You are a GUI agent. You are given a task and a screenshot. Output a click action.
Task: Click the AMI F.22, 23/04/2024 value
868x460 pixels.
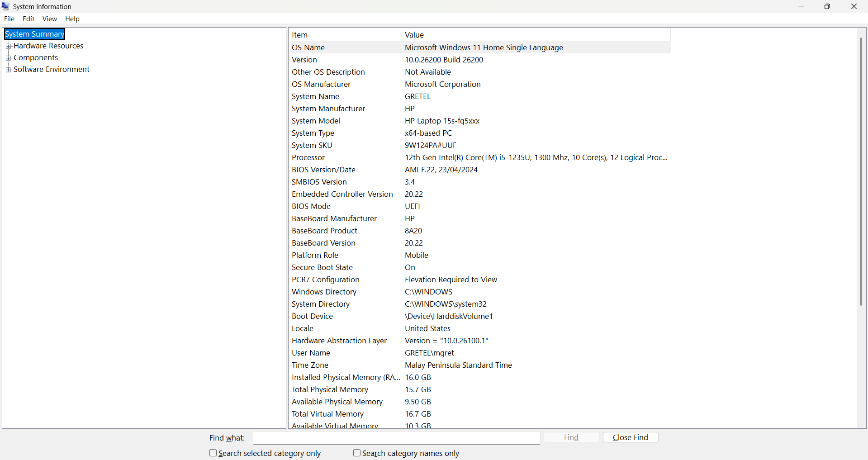(x=441, y=170)
